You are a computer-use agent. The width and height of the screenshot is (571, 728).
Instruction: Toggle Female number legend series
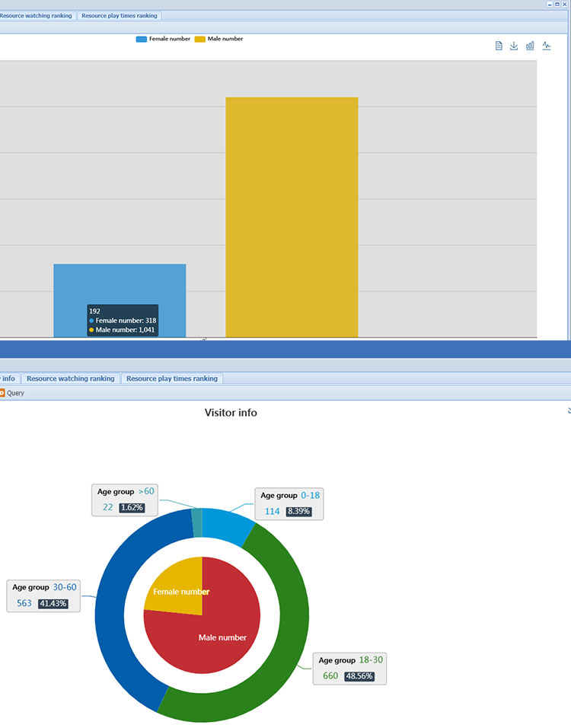(163, 39)
